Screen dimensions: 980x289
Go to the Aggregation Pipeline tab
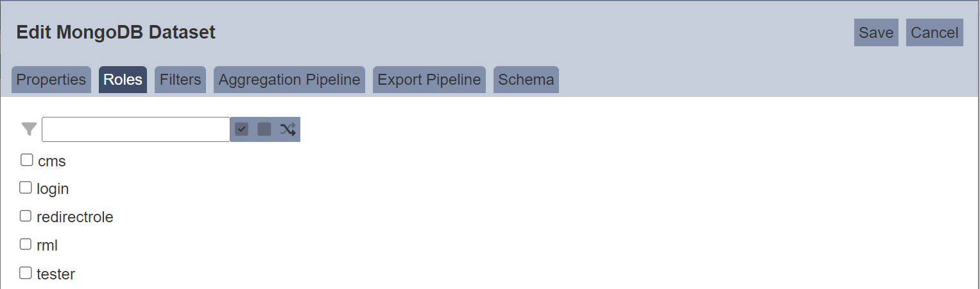289,80
